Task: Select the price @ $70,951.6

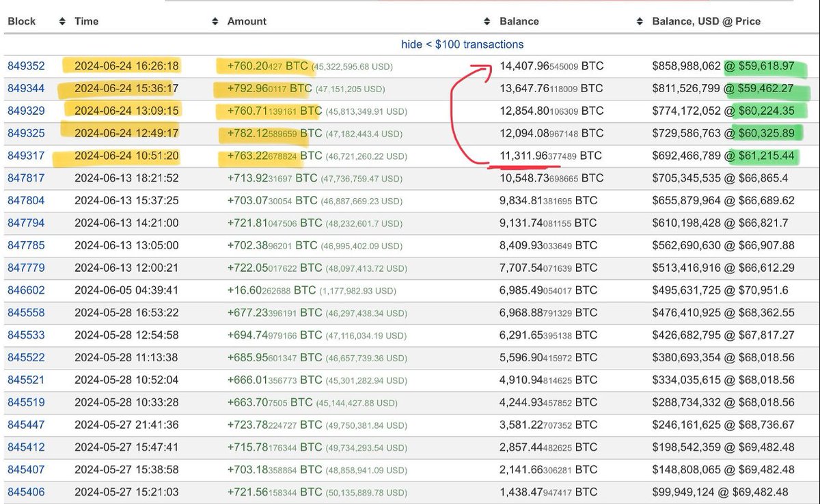Action: (x=756, y=290)
